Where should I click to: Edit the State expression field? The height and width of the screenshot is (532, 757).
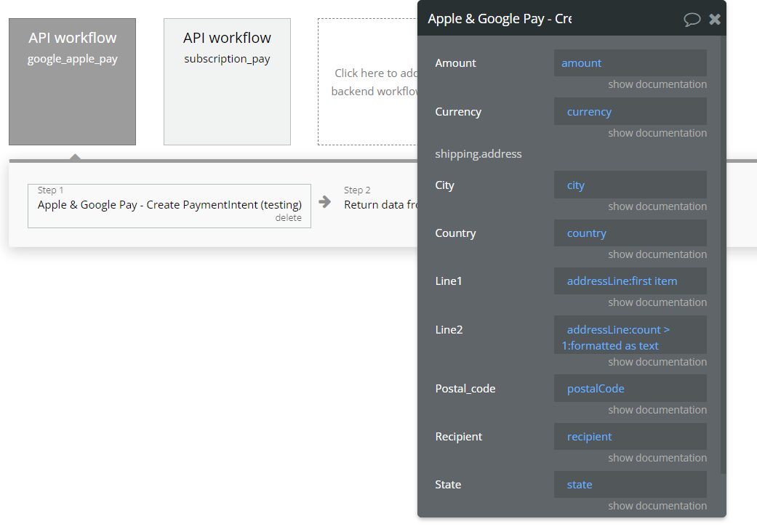[630, 484]
